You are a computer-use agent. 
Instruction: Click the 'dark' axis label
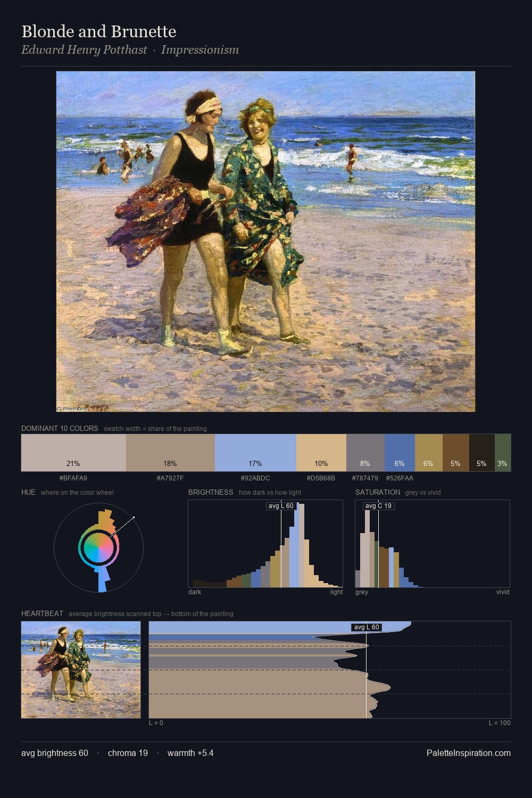click(x=195, y=592)
